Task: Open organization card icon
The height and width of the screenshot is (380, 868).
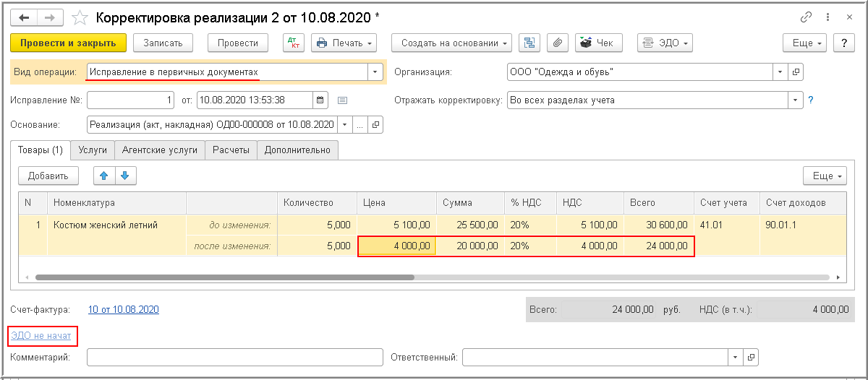Action: [796, 72]
